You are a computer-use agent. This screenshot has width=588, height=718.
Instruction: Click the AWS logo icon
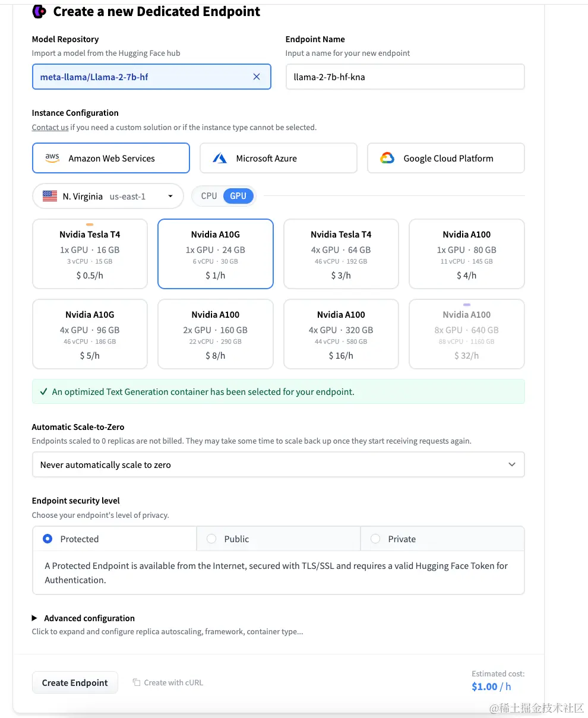pyautogui.click(x=52, y=158)
